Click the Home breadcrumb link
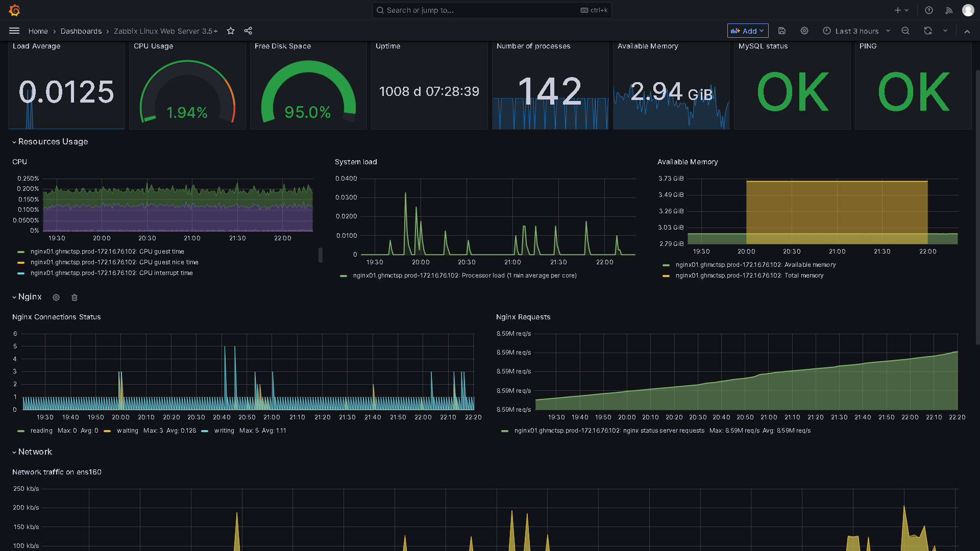The height and width of the screenshot is (551, 980). [38, 31]
